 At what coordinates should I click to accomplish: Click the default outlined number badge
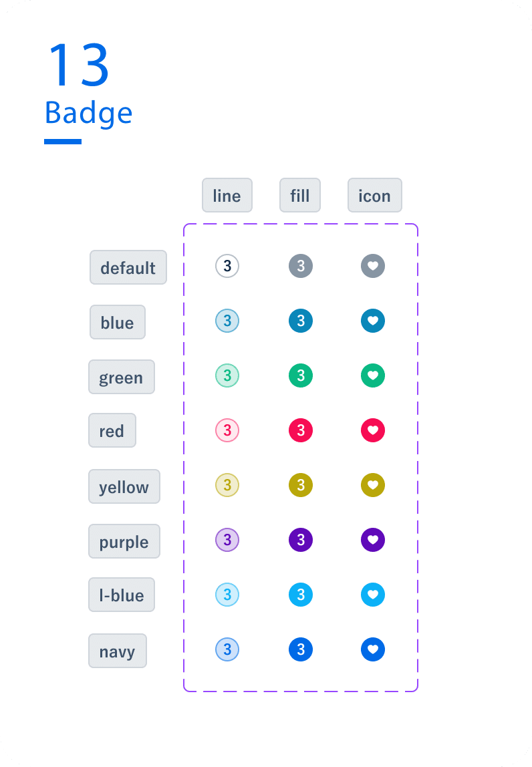coord(227,266)
